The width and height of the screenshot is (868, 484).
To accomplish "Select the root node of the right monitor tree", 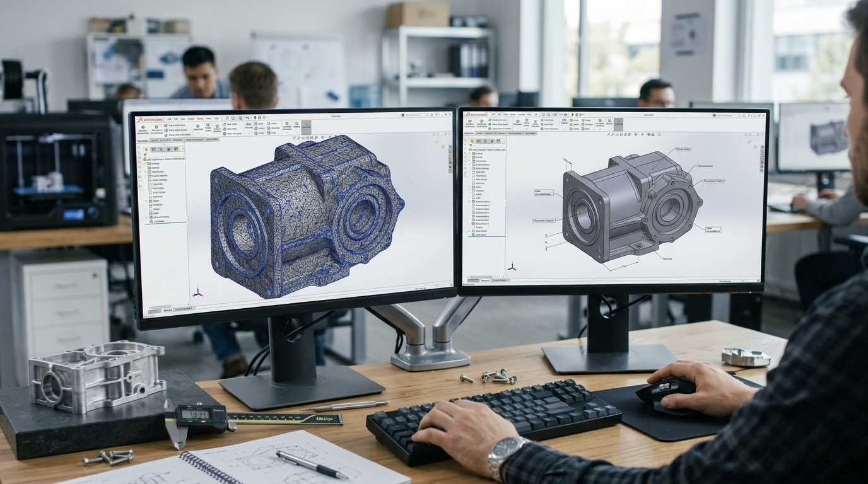I will coord(488,149).
